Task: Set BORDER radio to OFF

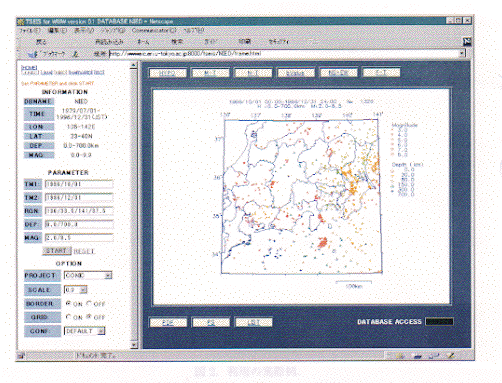Action: point(89,303)
